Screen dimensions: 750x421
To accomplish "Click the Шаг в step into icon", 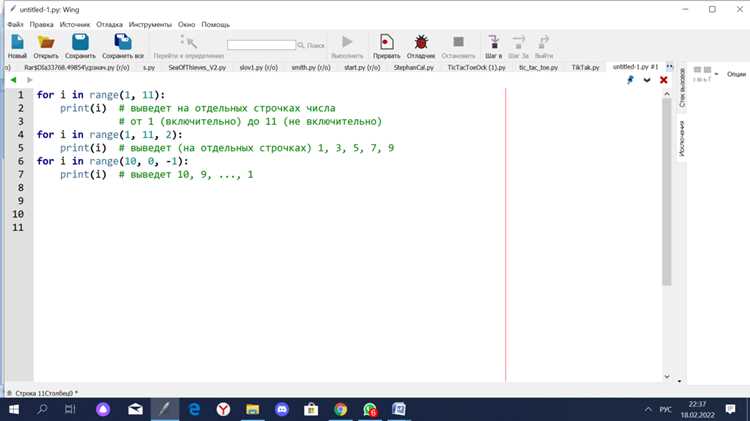I will coord(494,43).
